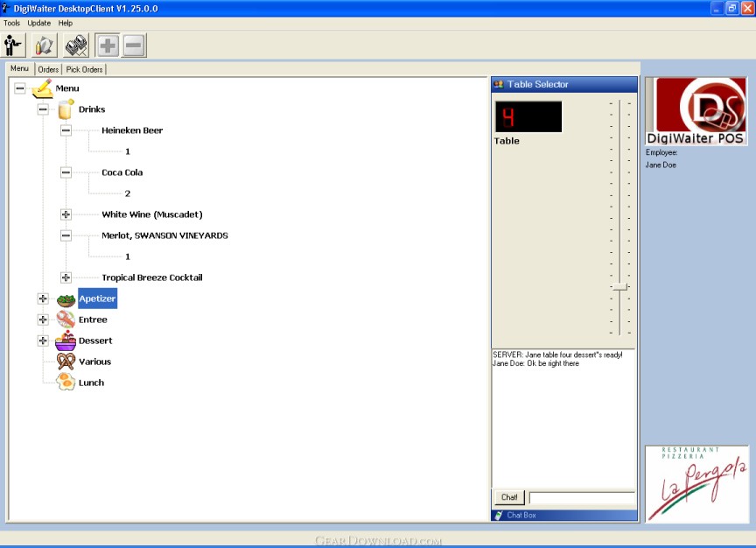Click the pencil cup toolbar icon
This screenshot has width=756, height=548.
click(45, 46)
